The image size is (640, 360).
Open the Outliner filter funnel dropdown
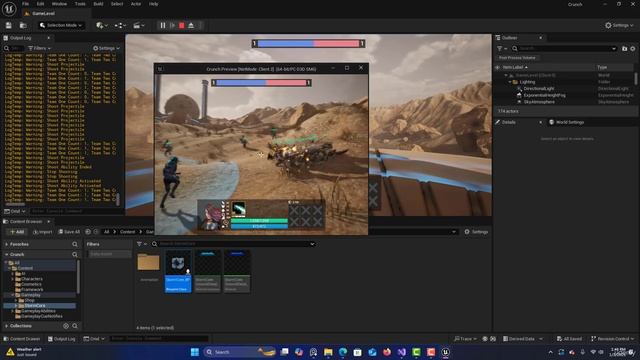point(502,48)
